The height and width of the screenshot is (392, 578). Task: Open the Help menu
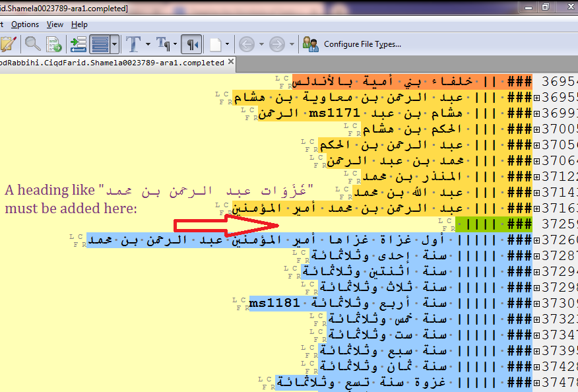click(x=79, y=24)
